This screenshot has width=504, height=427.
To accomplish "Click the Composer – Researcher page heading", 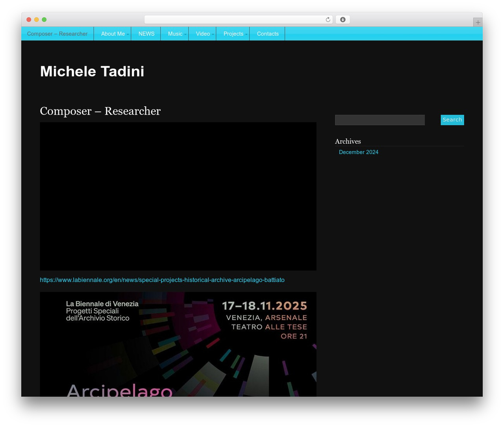I will [100, 111].
